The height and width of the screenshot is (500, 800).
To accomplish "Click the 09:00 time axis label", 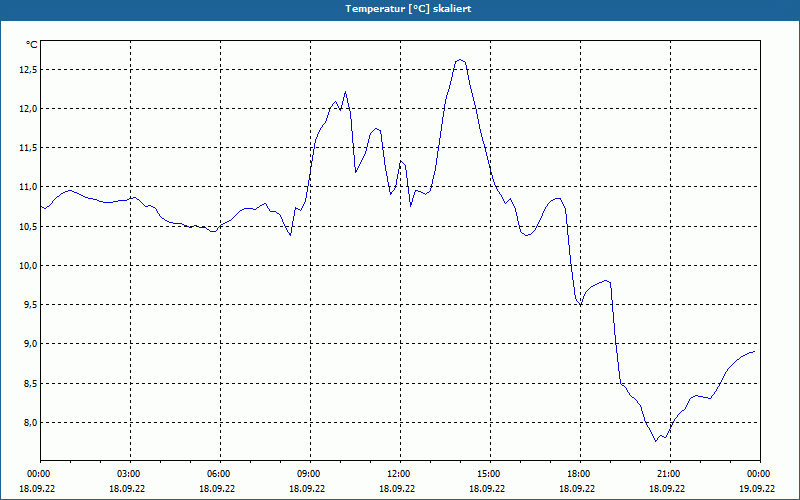I will point(310,474).
